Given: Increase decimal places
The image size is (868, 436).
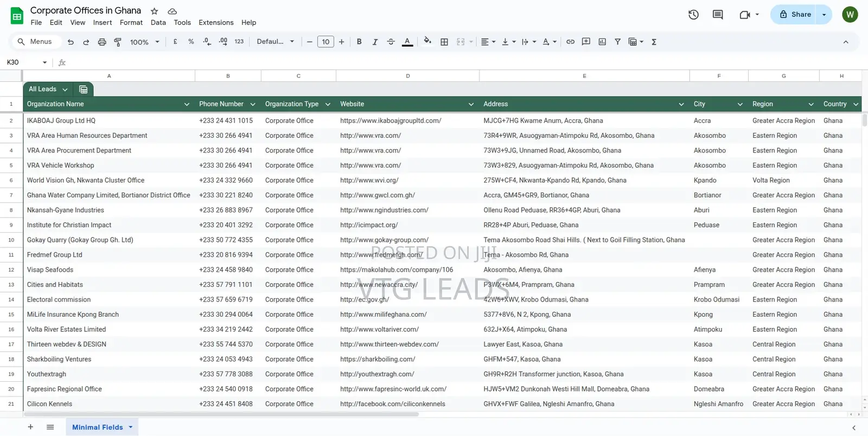Looking at the screenshot, I should (x=223, y=42).
